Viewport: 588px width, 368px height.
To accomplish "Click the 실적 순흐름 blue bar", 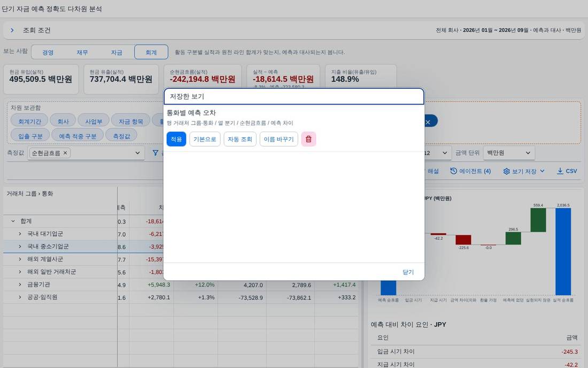I will pos(563,251).
